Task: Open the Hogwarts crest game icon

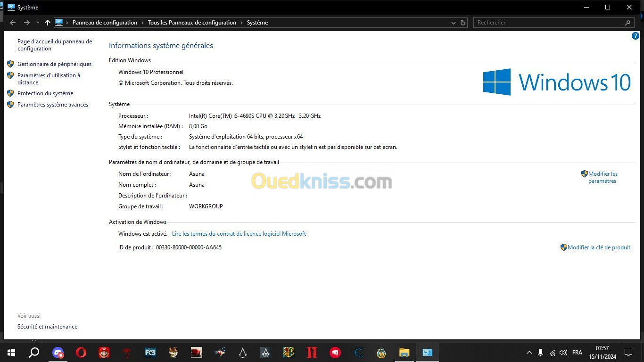Action: click(x=289, y=352)
